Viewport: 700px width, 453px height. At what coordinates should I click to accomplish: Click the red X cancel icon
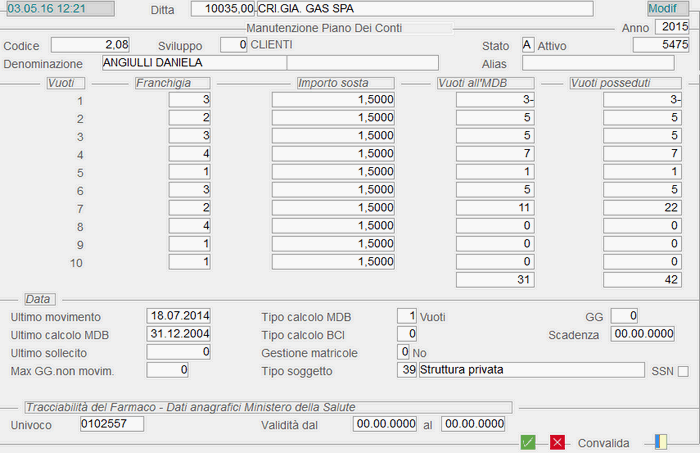point(557,442)
